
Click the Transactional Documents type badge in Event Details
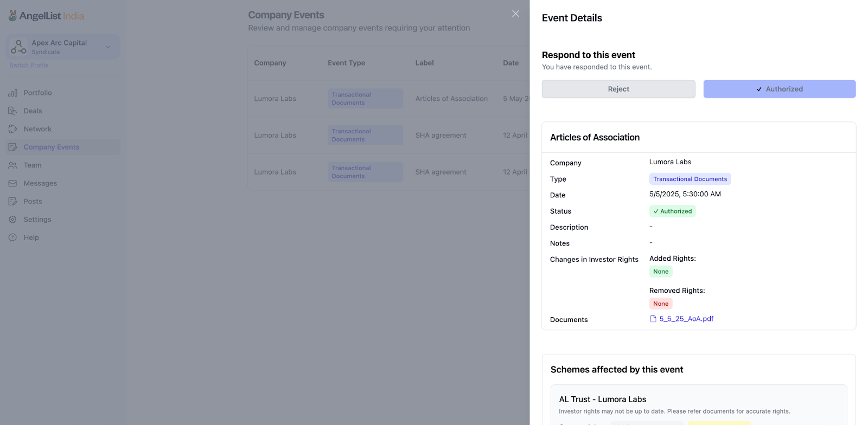pos(690,179)
